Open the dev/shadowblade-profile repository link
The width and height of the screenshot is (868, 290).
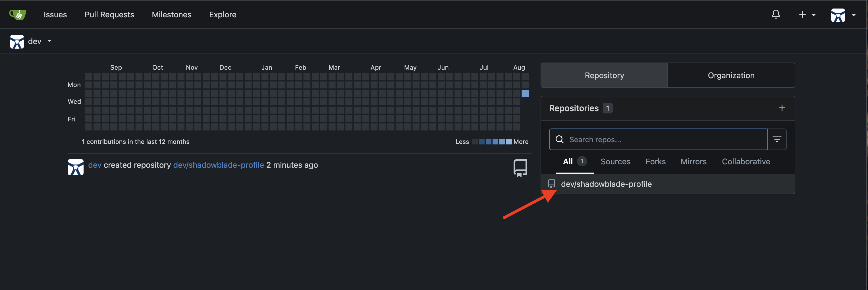click(218, 165)
